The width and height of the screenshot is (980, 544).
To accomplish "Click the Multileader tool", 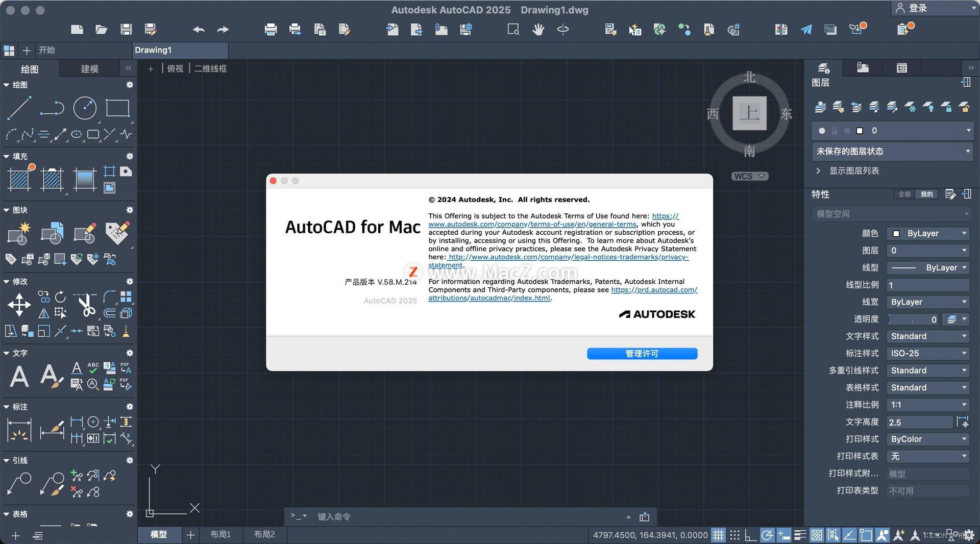I will (19, 483).
